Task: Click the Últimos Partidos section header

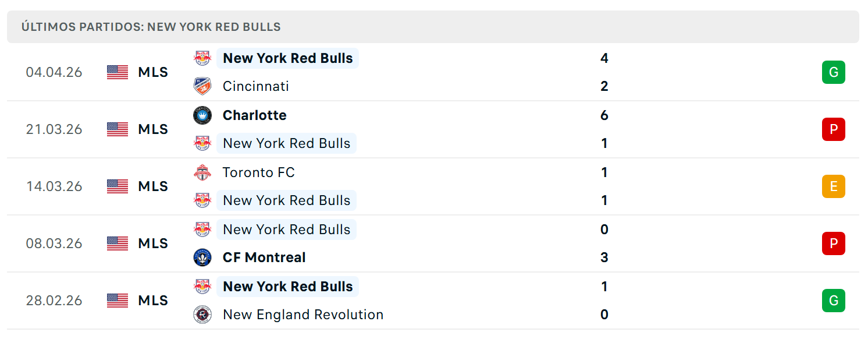Action: pos(151,27)
